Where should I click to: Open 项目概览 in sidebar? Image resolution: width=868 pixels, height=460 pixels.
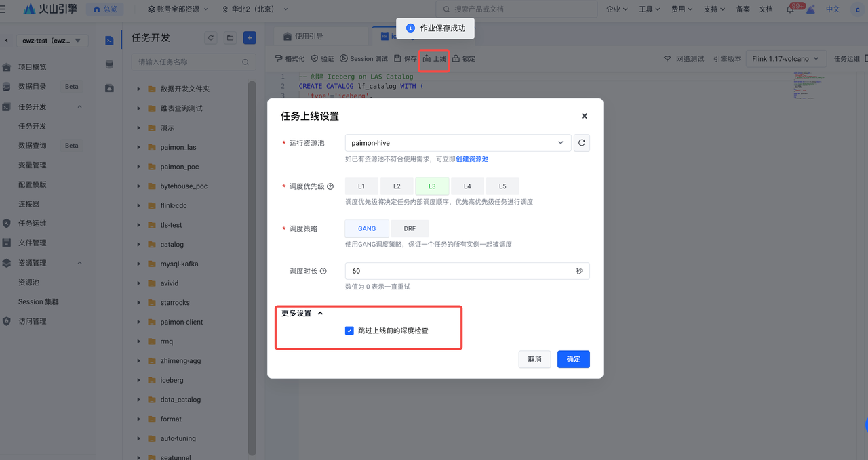tap(33, 67)
